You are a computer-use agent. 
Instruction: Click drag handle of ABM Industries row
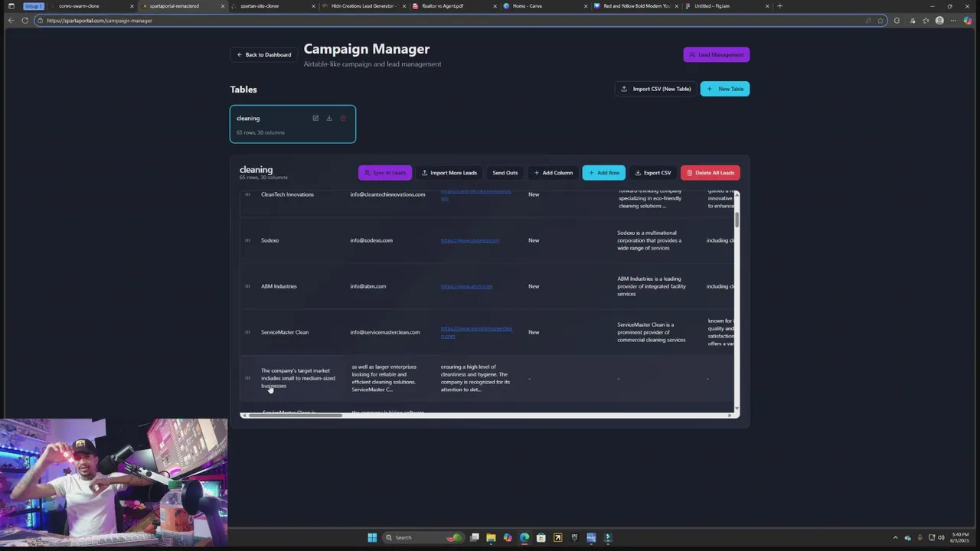tap(247, 286)
